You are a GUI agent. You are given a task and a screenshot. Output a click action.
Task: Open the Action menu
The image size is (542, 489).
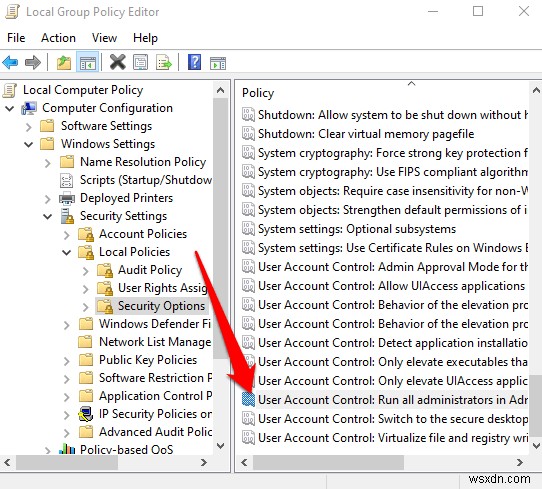pyautogui.click(x=58, y=38)
